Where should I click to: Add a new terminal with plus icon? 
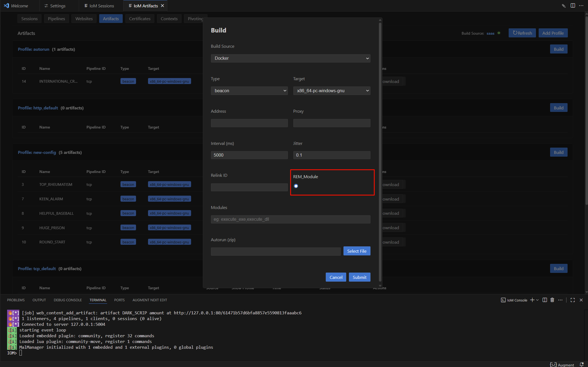tap(532, 300)
